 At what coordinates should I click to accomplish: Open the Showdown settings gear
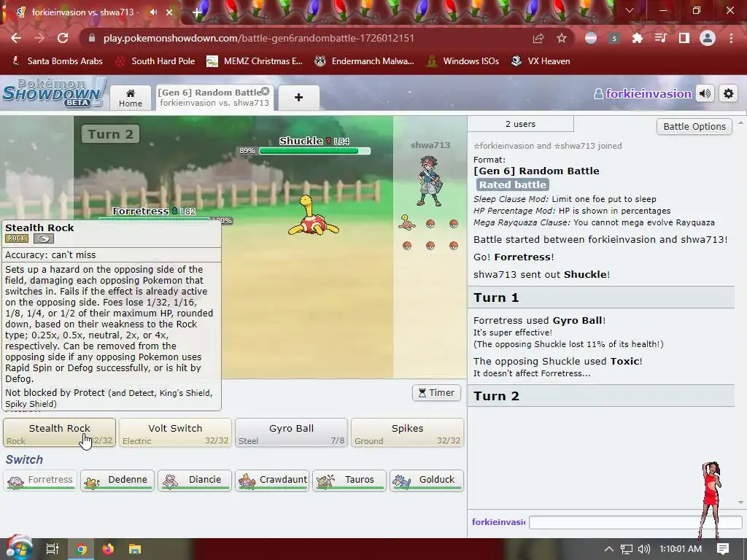[x=729, y=94]
